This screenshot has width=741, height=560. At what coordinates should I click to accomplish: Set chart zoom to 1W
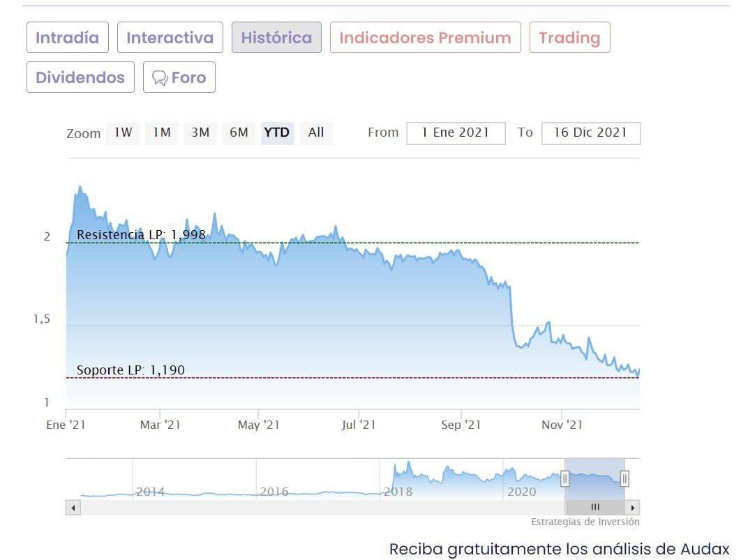point(123,133)
